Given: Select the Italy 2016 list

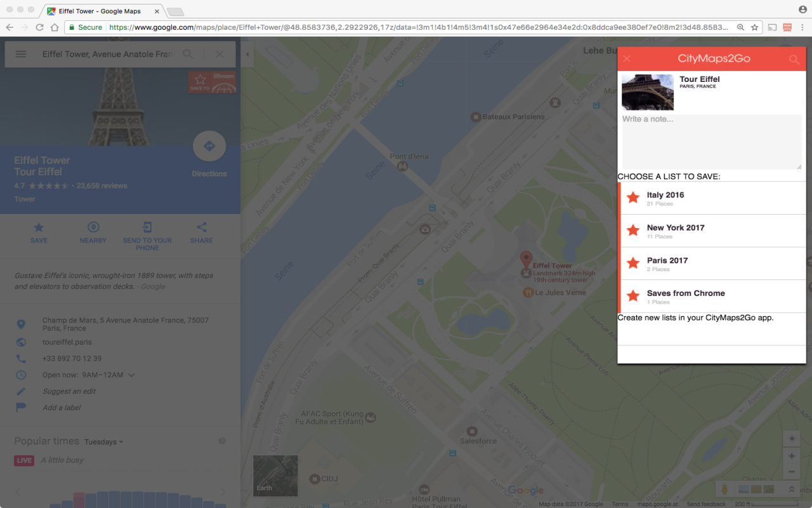Looking at the screenshot, I should (x=712, y=198).
